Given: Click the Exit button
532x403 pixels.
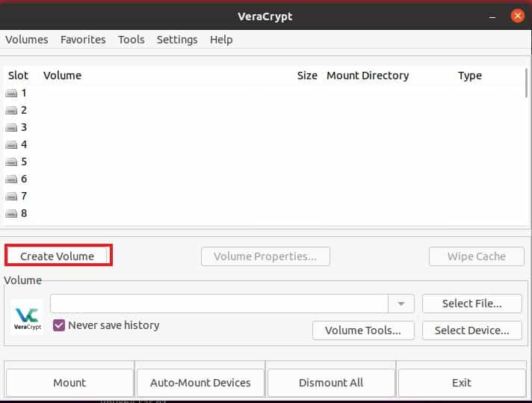Looking at the screenshot, I should point(462,383).
